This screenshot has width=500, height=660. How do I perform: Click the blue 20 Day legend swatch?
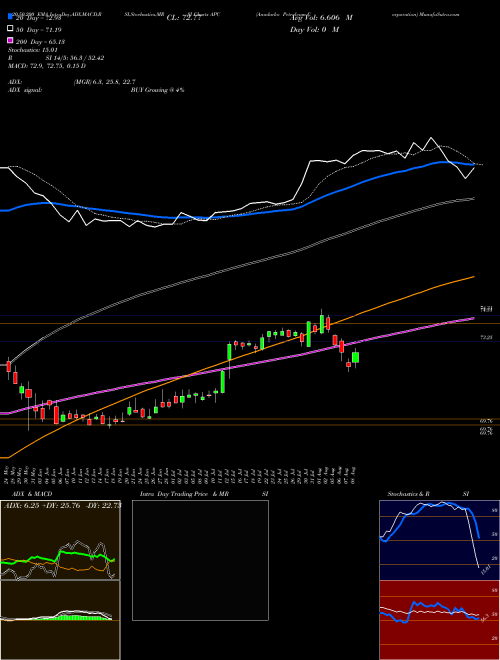coord(11,17)
